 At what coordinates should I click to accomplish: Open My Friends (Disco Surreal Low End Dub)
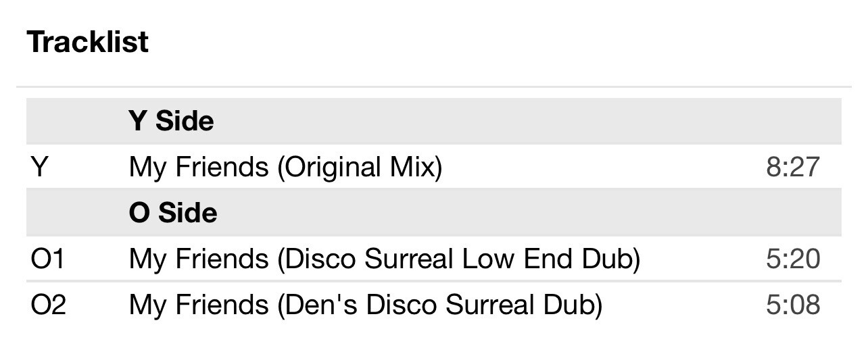click(384, 259)
